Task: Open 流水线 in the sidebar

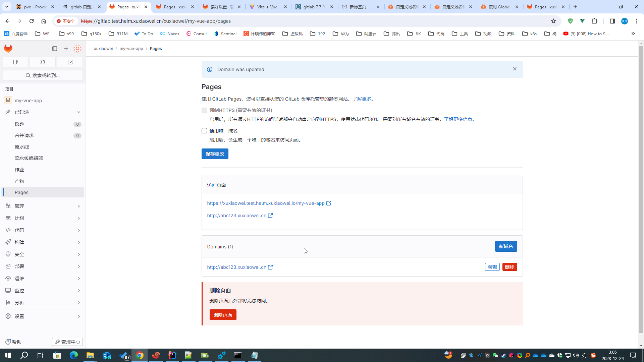Action: [22, 147]
